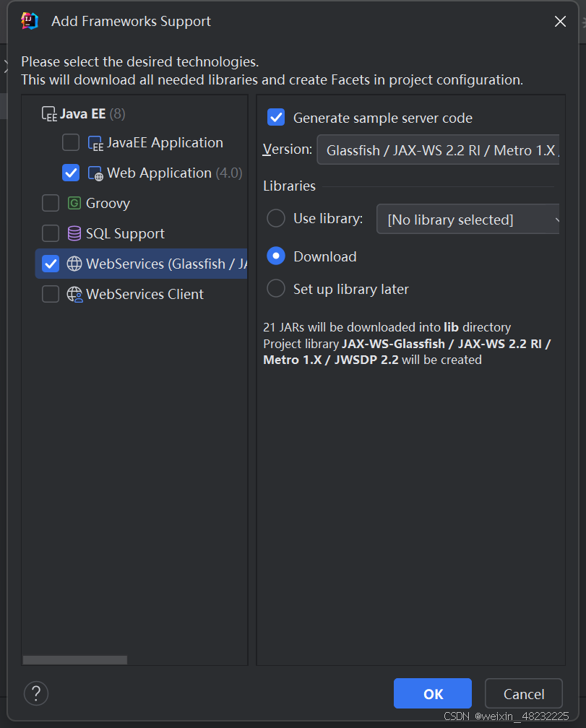The height and width of the screenshot is (728, 586).
Task: Select the Download radio button
Action: coord(276,256)
